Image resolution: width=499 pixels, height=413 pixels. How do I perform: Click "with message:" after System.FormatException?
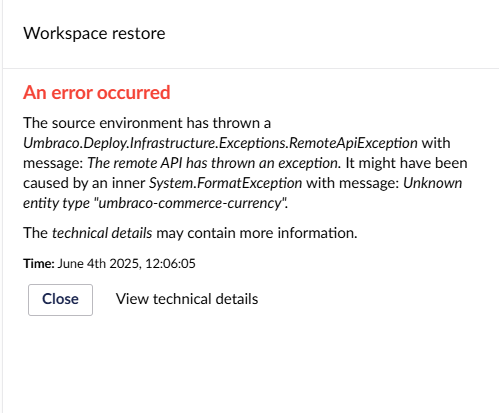(353, 183)
